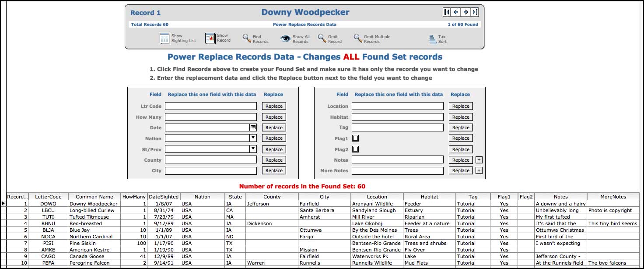The height and width of the screenshot is (269, 644).
Task: Open the St/Prov dropdown
Action: coord(253,149)
